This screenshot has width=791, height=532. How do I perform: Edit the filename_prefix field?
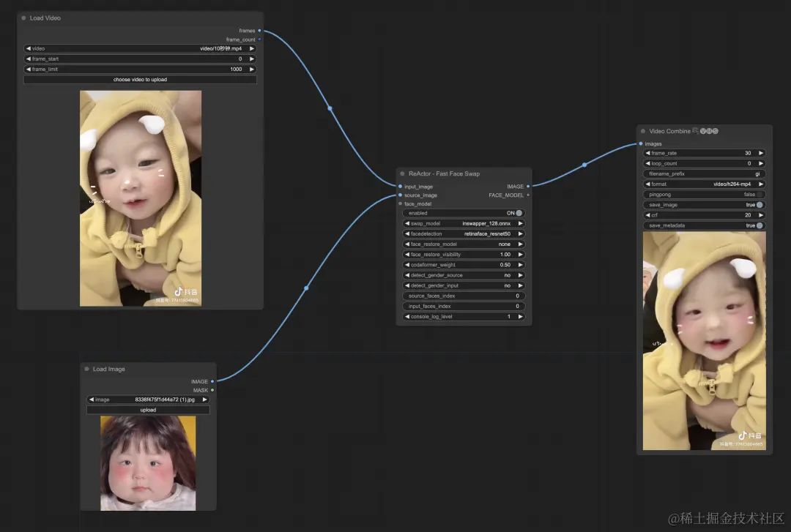tap(705, 173)
